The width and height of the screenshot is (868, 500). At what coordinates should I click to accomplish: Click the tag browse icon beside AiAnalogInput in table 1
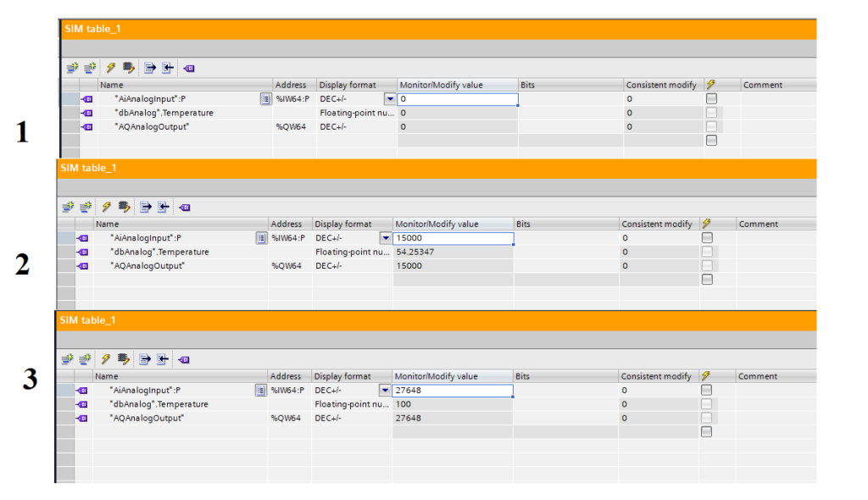coord(265,99)
